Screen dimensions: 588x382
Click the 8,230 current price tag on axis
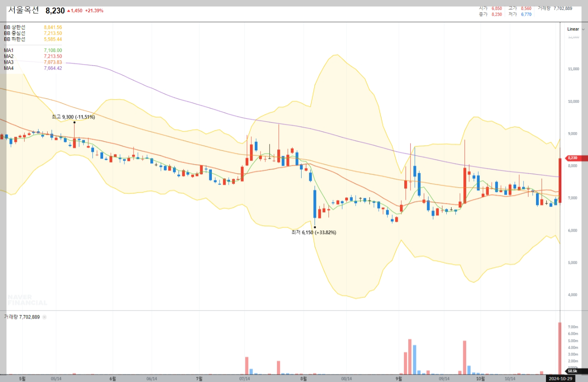577,158
